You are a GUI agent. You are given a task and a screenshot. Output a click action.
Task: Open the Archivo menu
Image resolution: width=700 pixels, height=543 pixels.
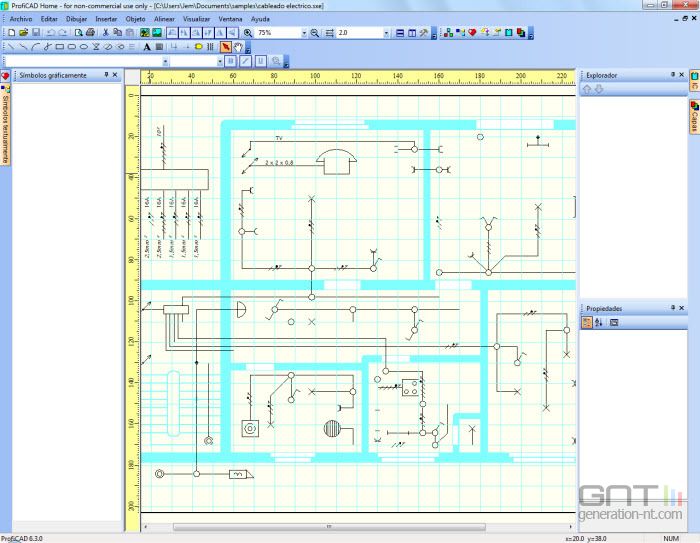click(x=21, y=19)
